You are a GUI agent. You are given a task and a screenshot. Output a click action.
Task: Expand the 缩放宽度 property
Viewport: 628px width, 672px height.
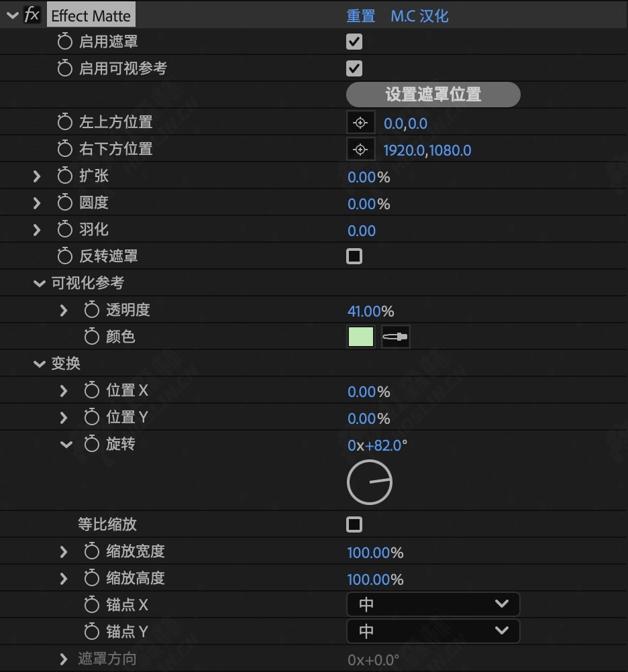(64, 551)
